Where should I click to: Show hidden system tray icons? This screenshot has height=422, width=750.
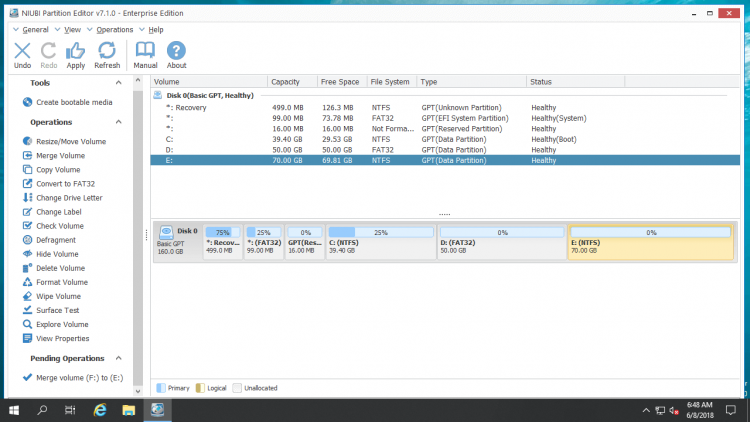click(646, 410)
